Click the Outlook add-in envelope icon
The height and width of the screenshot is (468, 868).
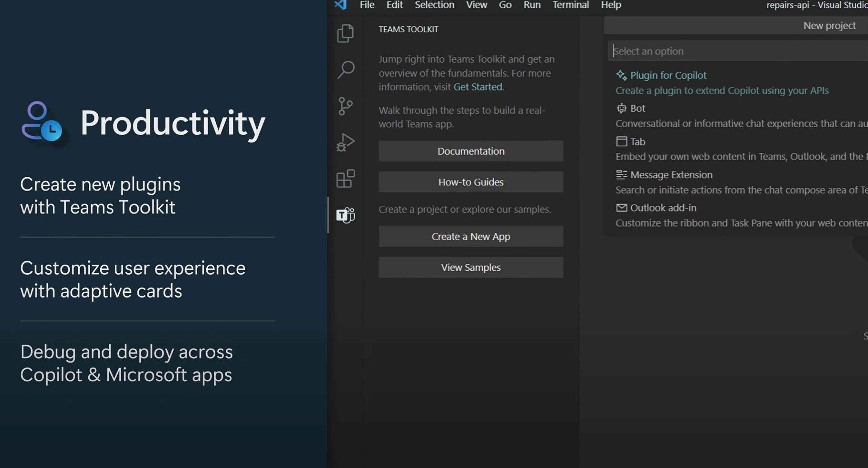[621, 208]
